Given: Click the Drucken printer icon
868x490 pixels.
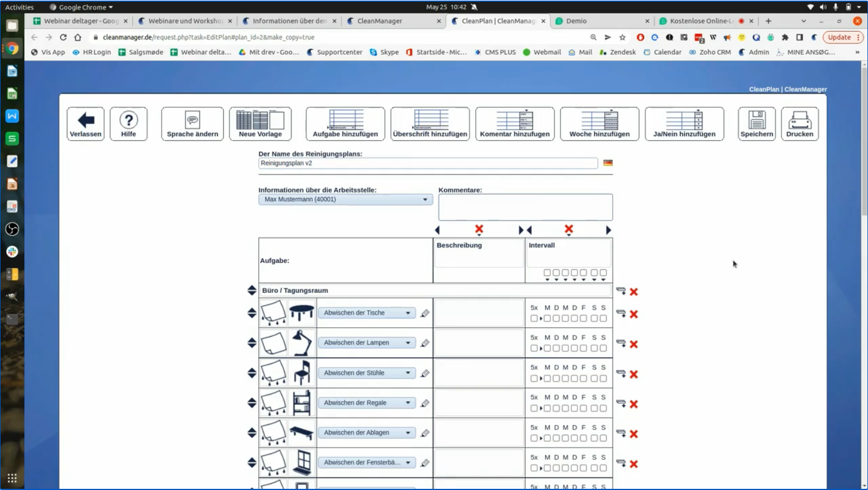Looking at the screenshot, I should (800, 119).
